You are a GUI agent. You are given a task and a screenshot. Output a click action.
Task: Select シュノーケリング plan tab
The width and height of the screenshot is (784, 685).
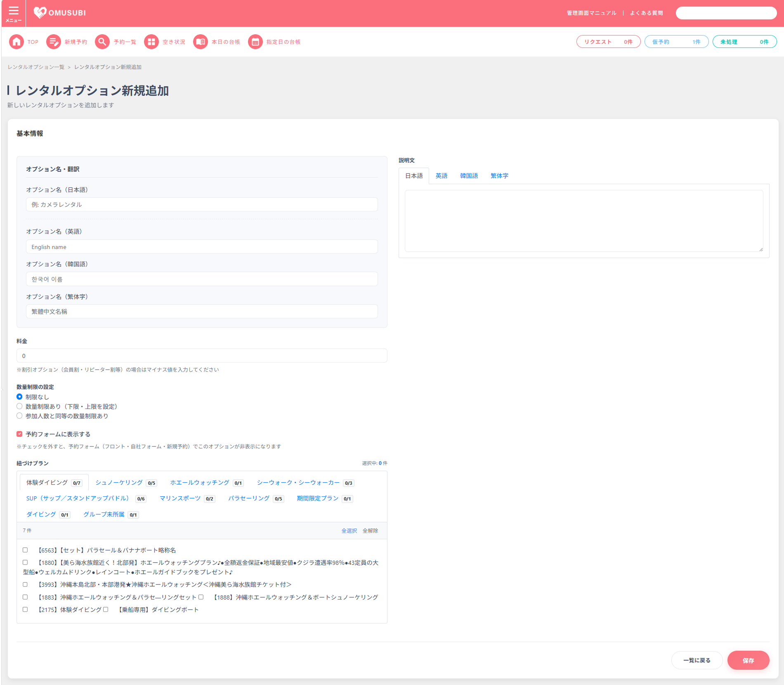pyautogui.click(x=126, y=483)
